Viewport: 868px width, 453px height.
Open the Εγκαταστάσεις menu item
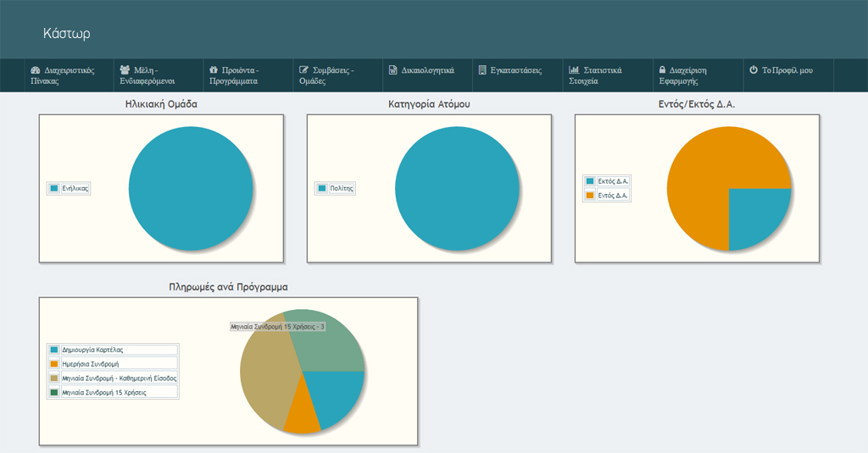click(515, 70)
